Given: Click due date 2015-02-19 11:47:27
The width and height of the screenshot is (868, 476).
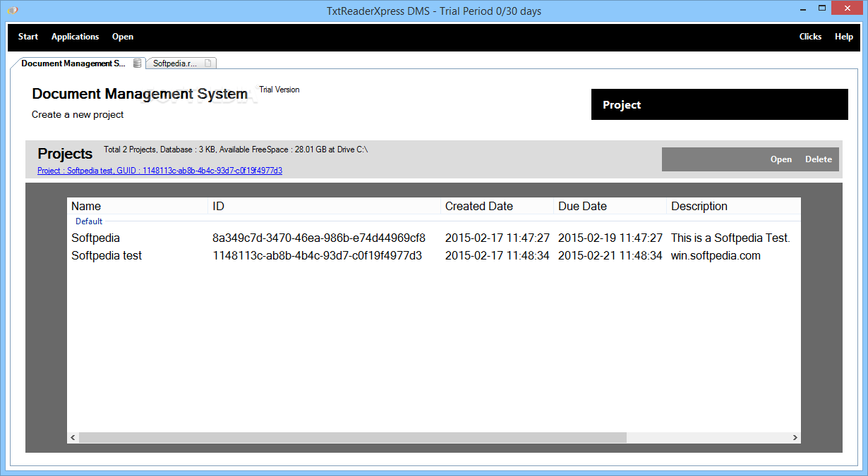Looking at the screenshot, I should (x=610, y=238).
